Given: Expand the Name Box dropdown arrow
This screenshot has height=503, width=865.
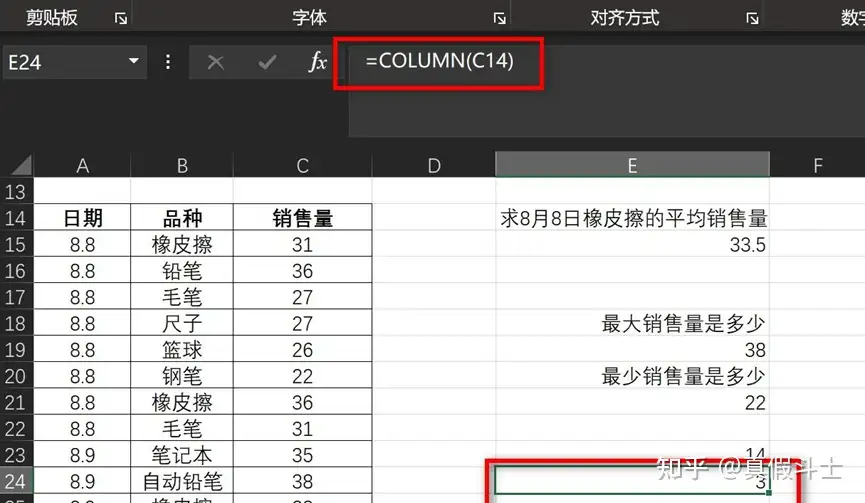Looking at the screenshot, I should (x=134, y=61).
